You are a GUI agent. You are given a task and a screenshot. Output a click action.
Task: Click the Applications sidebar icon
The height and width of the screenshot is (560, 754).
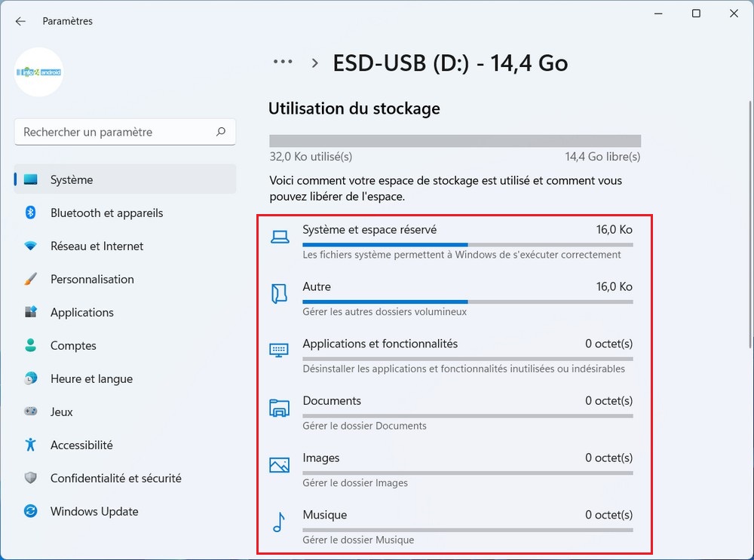[30, 312]
